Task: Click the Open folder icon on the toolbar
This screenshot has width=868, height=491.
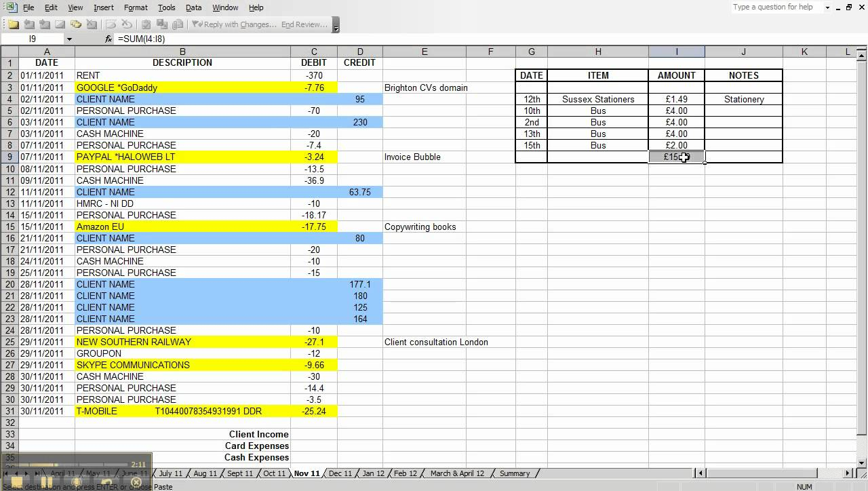Action: click(14, 24)
